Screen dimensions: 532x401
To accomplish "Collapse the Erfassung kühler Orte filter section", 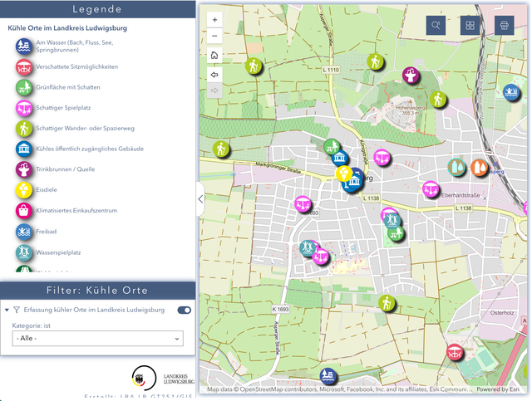I will pos(7,310).
